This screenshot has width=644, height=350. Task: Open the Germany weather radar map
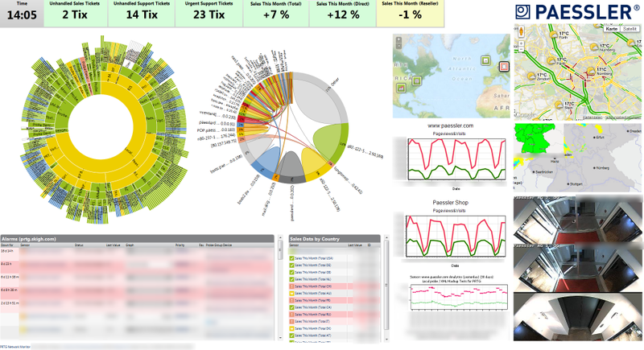577,158
